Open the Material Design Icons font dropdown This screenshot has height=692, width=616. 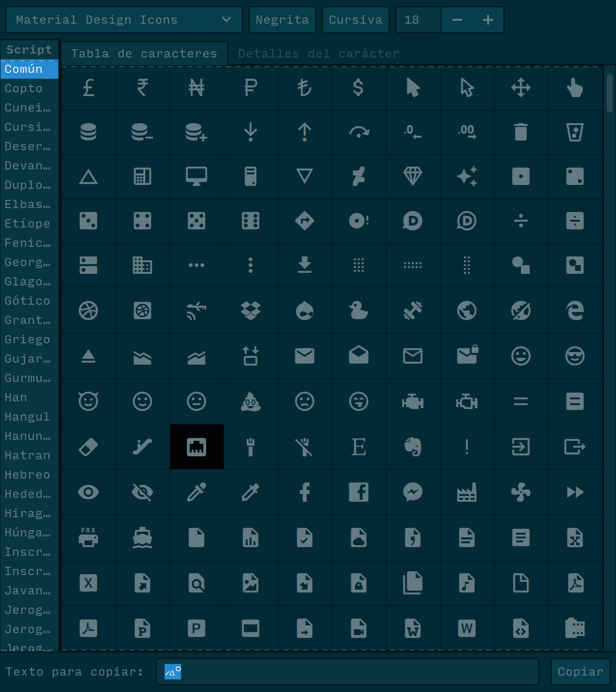tap(124, 20)
